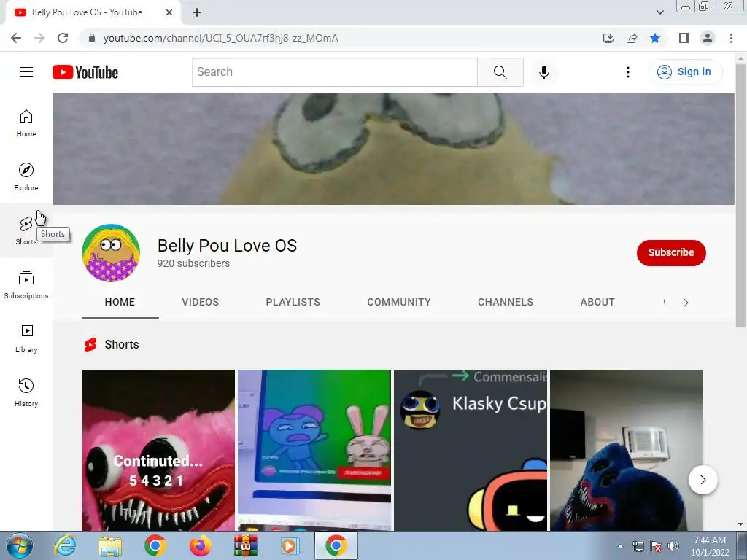This screenshot has height=560, width=747.
Task: Click the browser address bar URL
Action: point(220,38)
